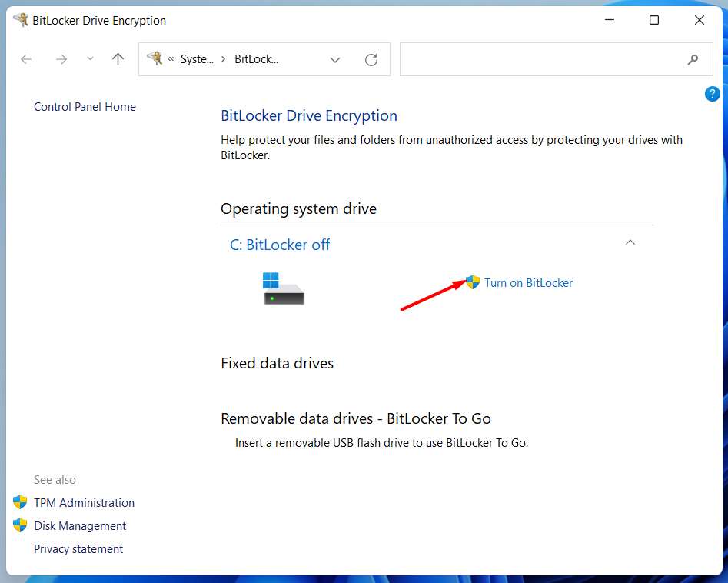Open Turn on BitLocker
Screen dimensions: 728x583
coord(528,282)
